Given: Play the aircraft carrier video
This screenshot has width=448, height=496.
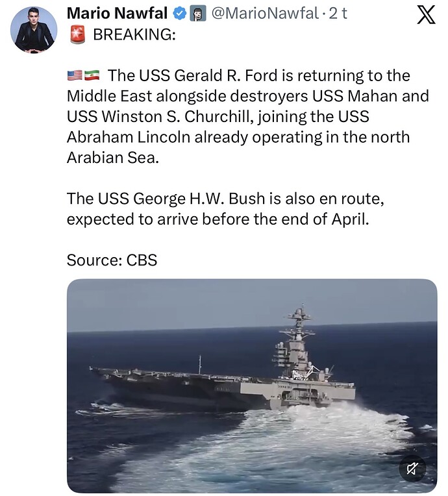Looking at the screenshot, I should [252, 386].
